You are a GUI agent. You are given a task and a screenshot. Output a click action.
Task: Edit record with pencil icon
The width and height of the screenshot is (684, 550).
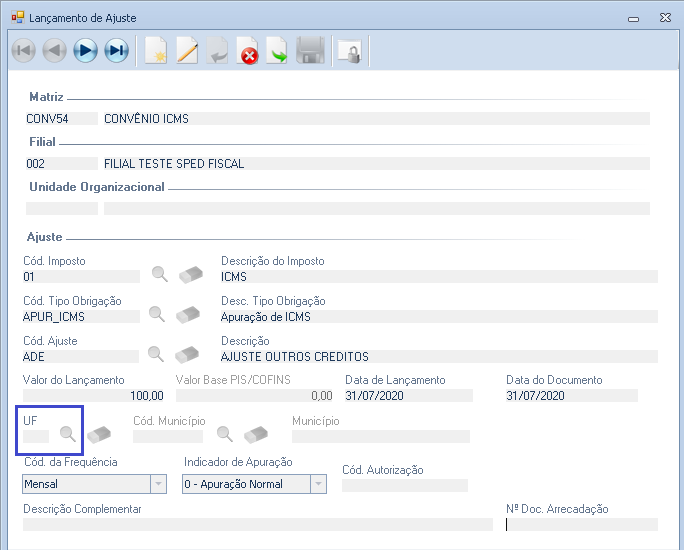point(187,51)
